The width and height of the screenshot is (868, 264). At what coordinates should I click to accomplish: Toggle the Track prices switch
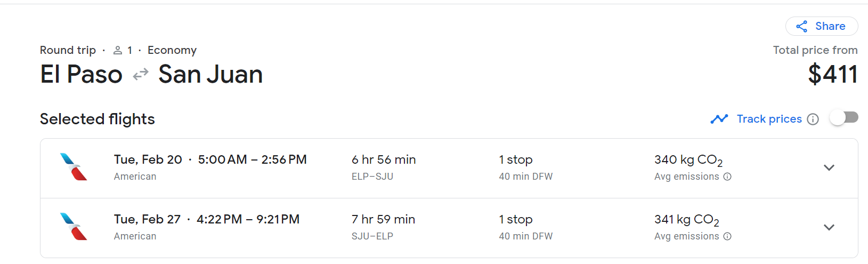pyautogui.click(x=844, y=118)
